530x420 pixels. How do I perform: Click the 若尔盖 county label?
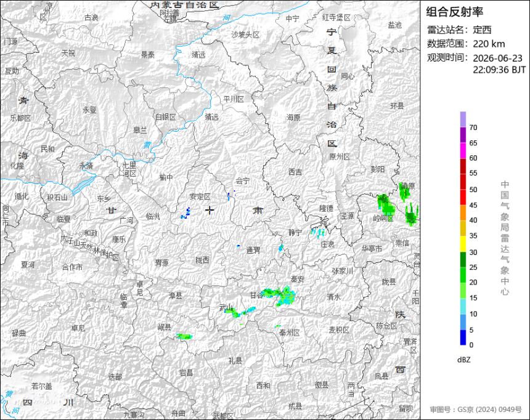41,386
